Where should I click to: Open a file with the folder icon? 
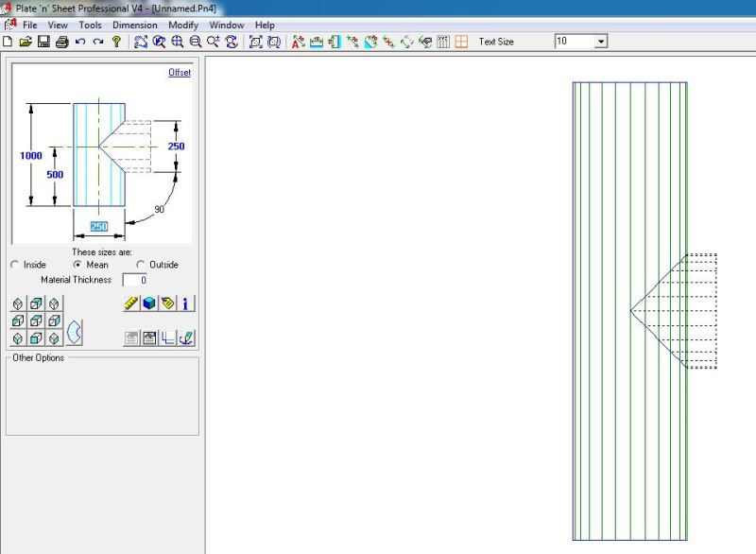pos(26,42)
